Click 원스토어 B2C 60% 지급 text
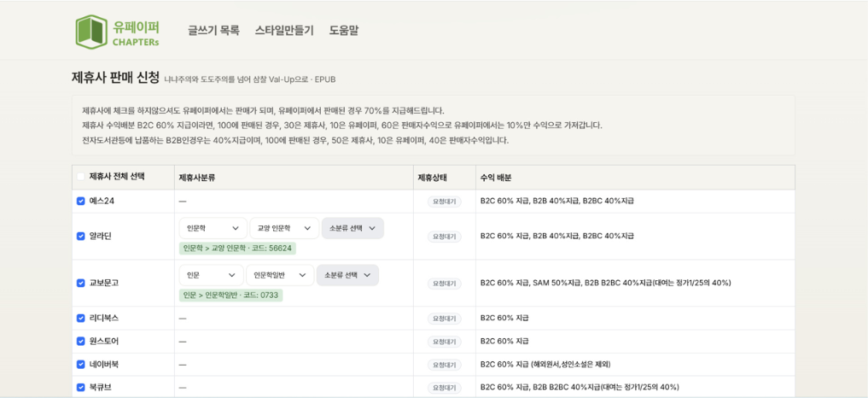This screenshot has width=868, height=398. click(504, 341)
